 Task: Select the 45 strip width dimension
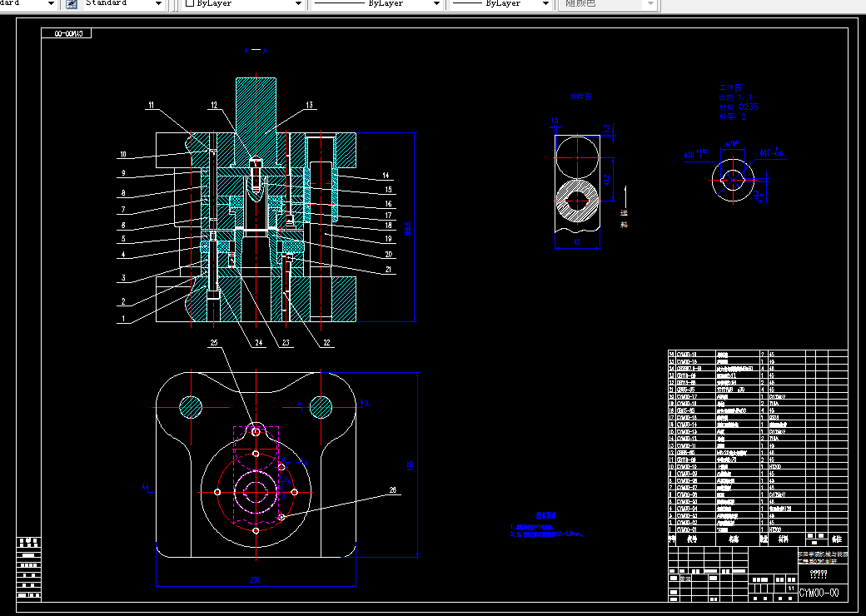(577, 241)
